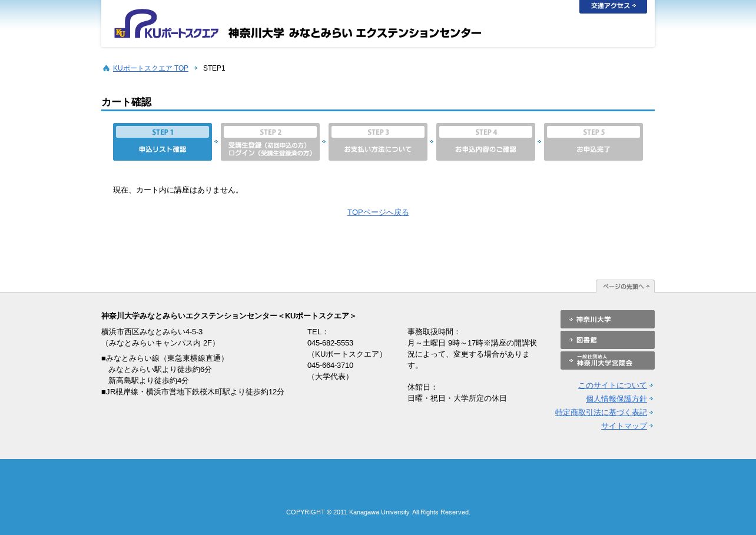
Task: Open このサイトについて link
Action: [612, 386]
